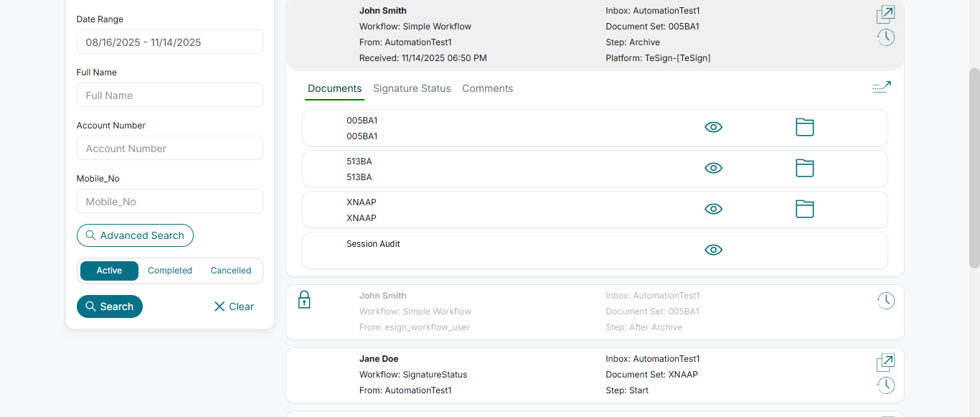This screenshot has width=980, height=417.
Task: Preview the 513BA document via eye icon
Action: 713,168
